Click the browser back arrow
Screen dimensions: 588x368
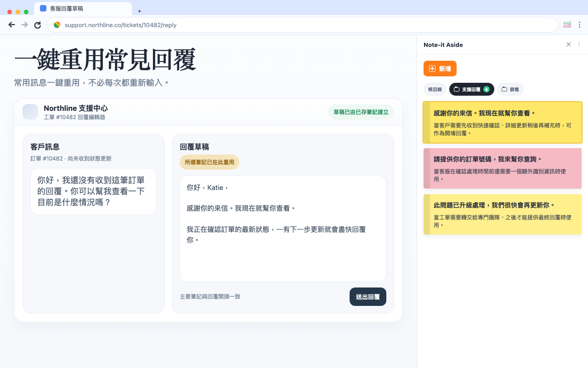pyautogui.click(x=11, y=25)
